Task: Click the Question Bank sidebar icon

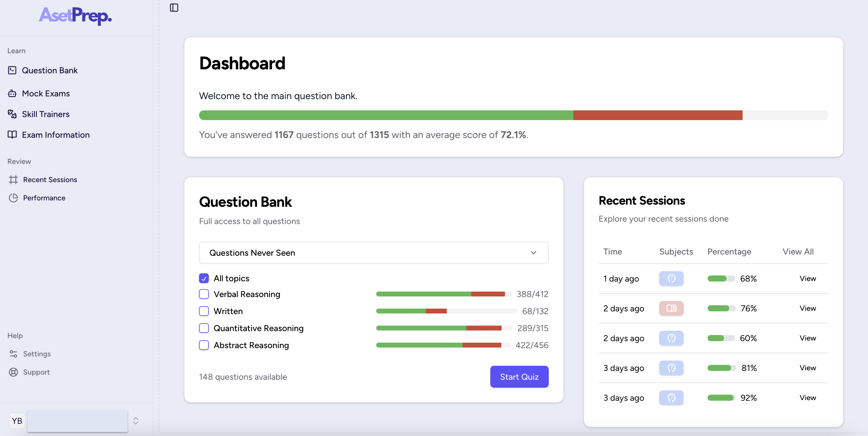Action: pos(12,70)
